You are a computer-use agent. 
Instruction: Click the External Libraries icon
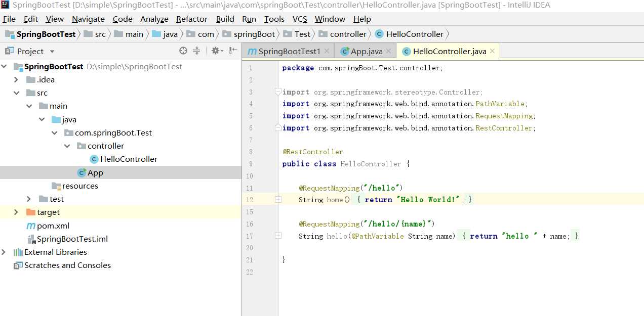(x=18, y=252)
